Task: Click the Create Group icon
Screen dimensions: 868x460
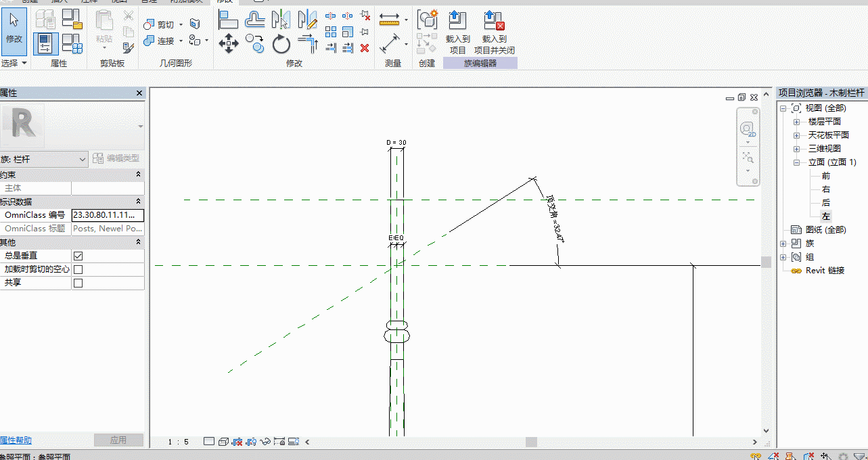Action: 427,20
